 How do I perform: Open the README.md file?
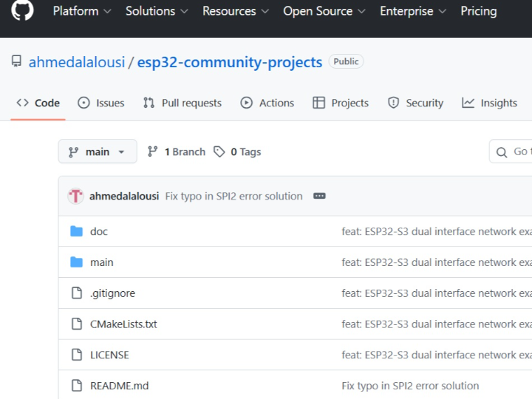click(119, 386)
